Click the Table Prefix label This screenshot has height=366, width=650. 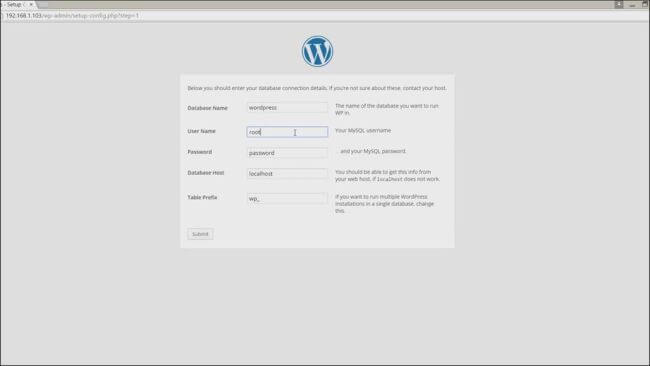(x=202, y=197)
